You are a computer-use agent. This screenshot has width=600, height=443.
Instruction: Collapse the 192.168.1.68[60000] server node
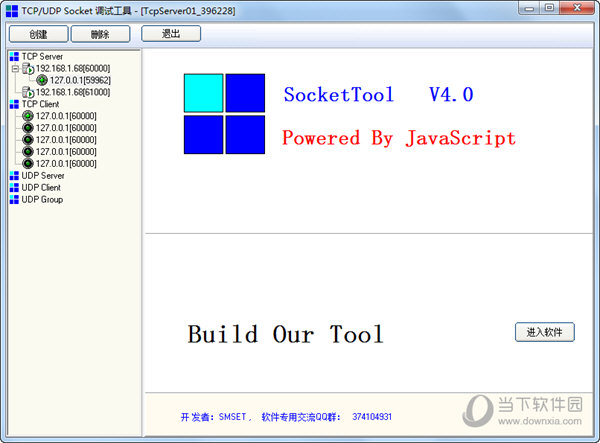(x=15, y=69)
